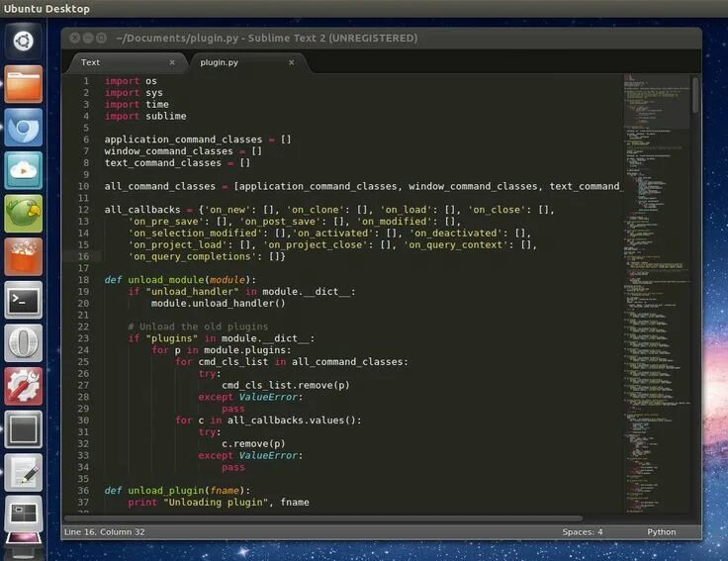728x561 pixels.
Task: Click 'application_command_classes' on line 6
Action: [x=183, y=140]
